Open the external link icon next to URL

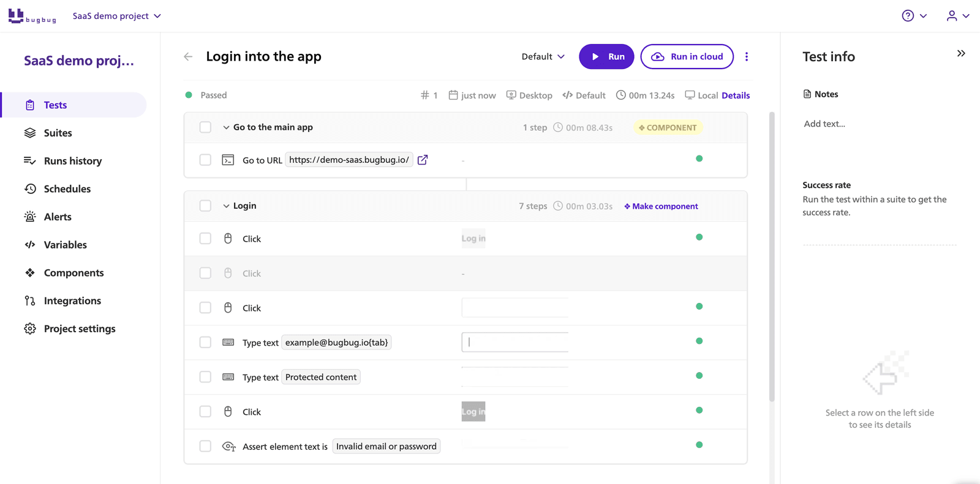pyautogui.click(x=423, y=160)
